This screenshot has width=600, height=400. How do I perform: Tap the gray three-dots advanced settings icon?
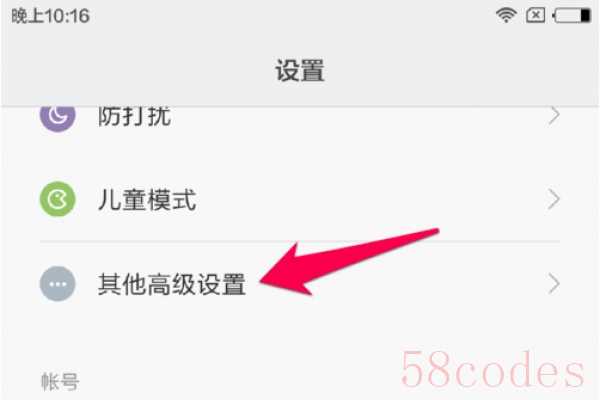[57, 284]
